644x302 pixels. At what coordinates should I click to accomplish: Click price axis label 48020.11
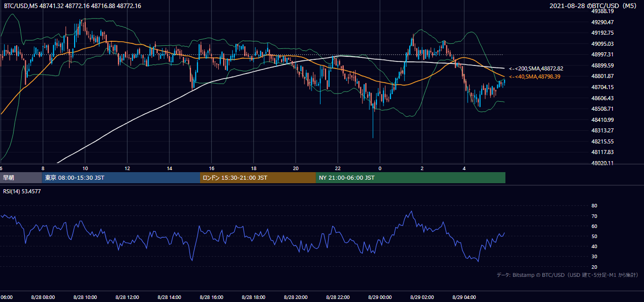pyautogui.click(x=602, y=163)
